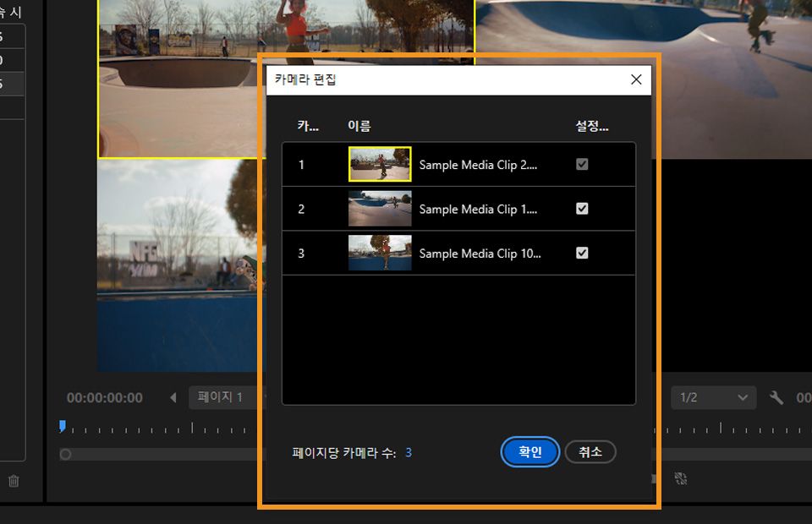812x524 pixels.
Task: Click 취소 button to cancel
Action: 590,451
